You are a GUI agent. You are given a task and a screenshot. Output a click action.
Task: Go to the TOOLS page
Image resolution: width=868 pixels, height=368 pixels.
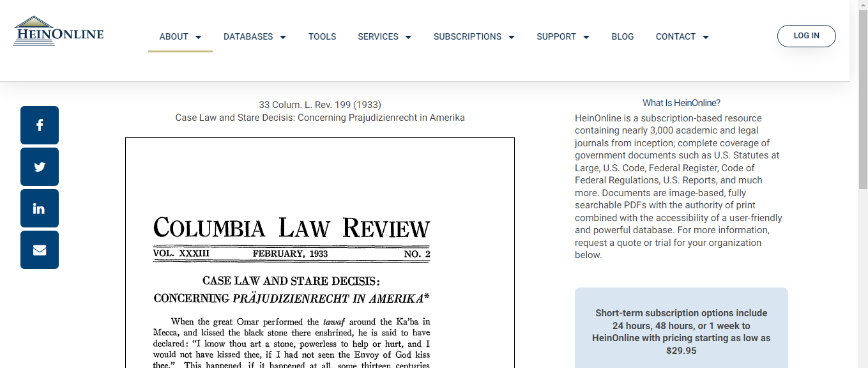(x=323, y=36)
